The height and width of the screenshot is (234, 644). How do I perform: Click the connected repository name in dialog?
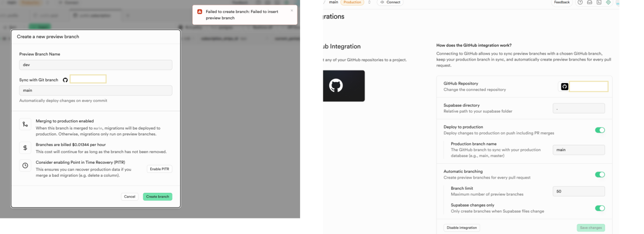(x=88, y=79)
